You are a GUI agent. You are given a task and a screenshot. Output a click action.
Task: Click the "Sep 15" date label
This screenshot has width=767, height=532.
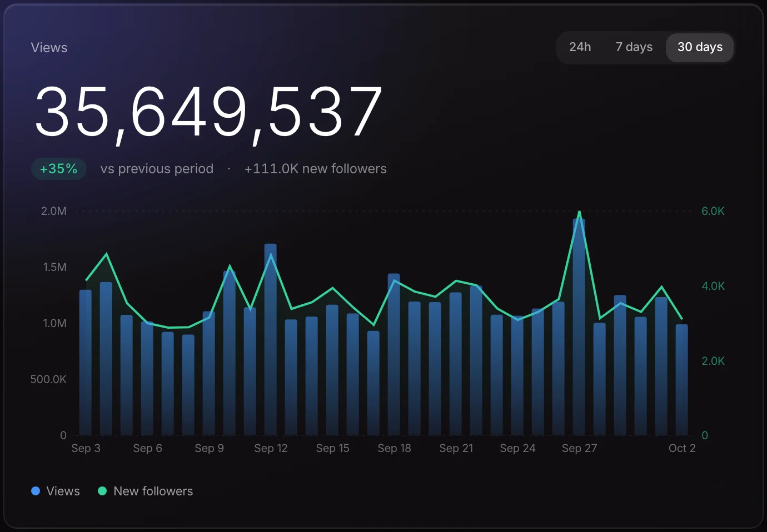click(332, 448)
